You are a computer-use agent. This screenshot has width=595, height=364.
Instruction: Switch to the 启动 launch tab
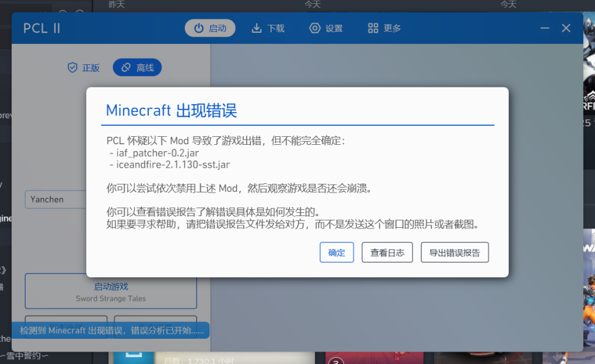coord(210,28)
